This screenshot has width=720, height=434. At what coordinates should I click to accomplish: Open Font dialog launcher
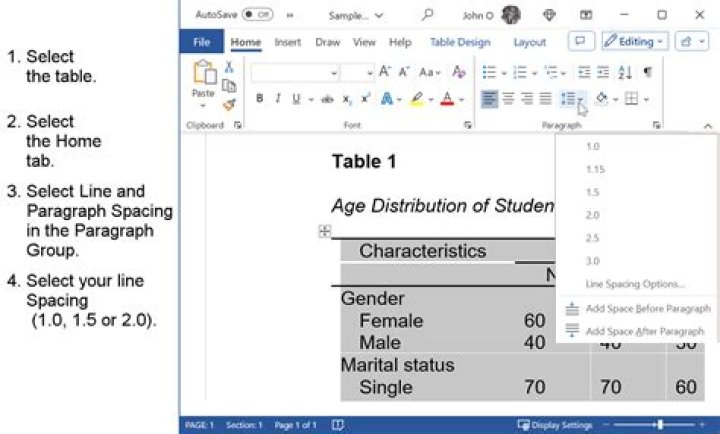click(467, 125)
